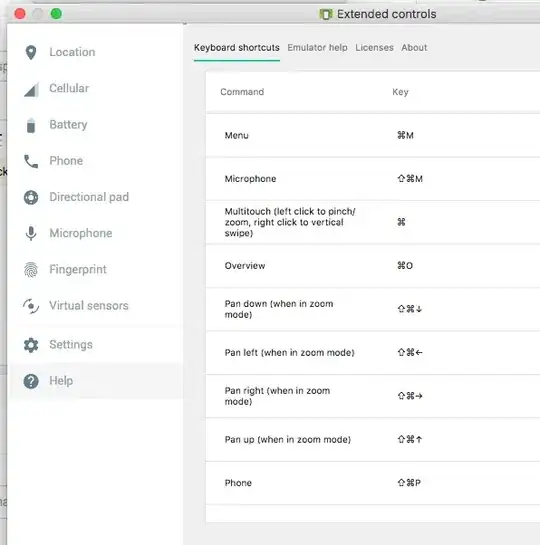Select the Pan left shortcut row

click(x=373, y=352)
